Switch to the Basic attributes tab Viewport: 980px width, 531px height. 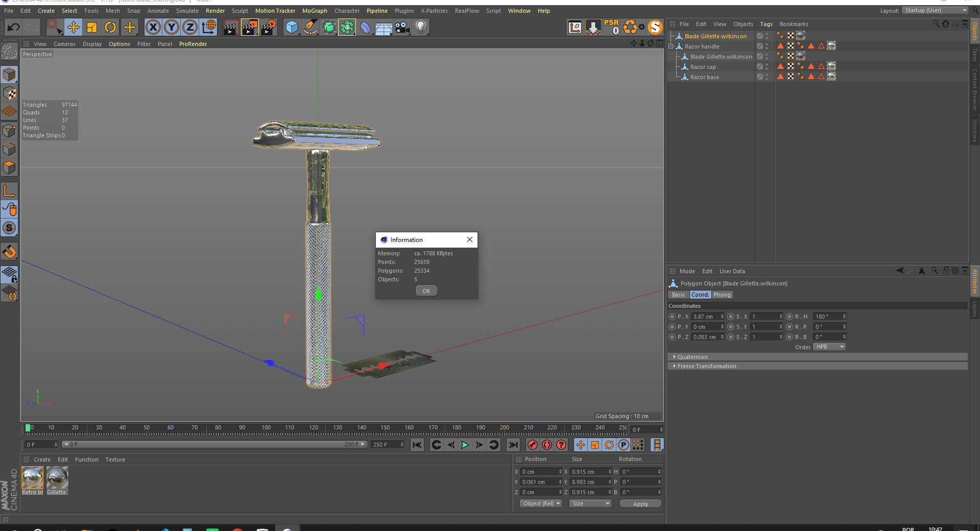coord(678,295)
